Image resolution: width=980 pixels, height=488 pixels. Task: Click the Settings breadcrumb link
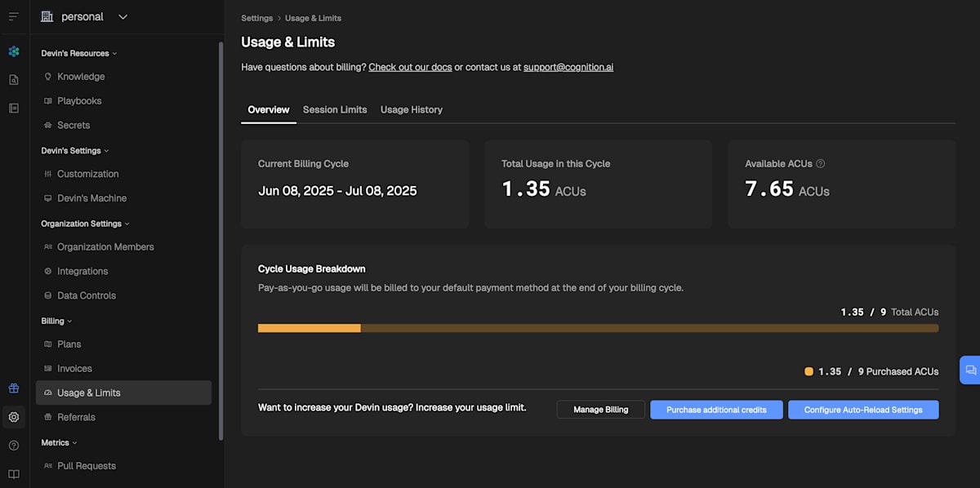[x=257, y=18]
